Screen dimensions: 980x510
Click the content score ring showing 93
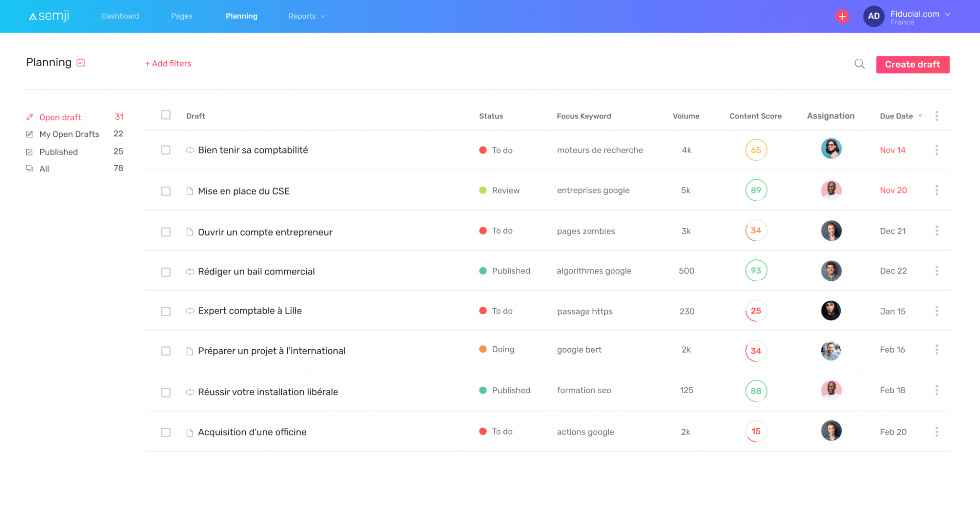pos(756,270)
